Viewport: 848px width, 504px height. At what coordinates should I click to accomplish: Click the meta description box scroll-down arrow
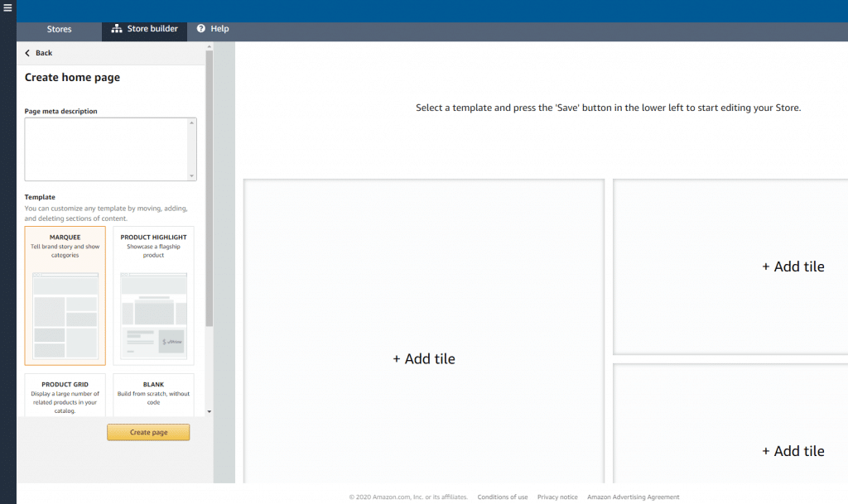(192, 175)
